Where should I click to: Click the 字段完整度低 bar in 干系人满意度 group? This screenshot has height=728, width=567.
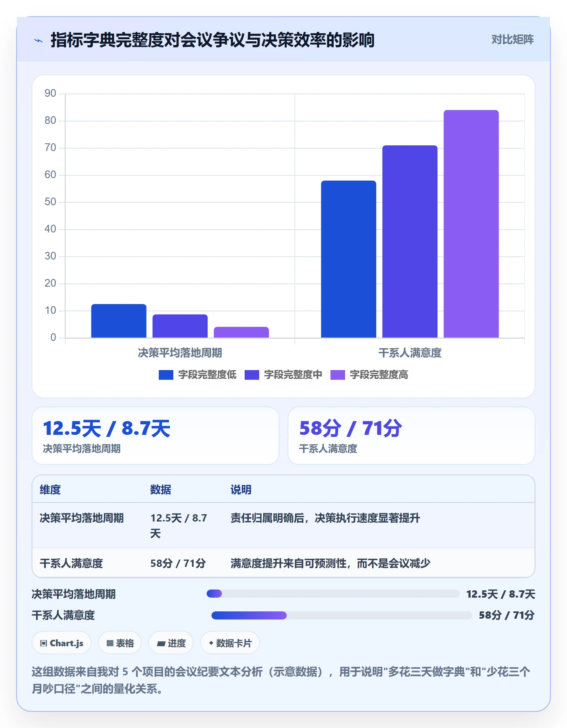(x=349, y=259)
